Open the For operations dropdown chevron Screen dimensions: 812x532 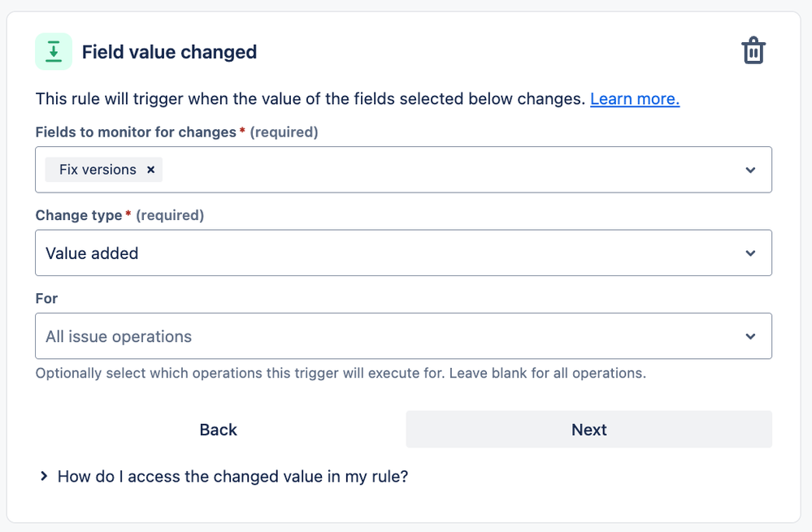(750, 336)
